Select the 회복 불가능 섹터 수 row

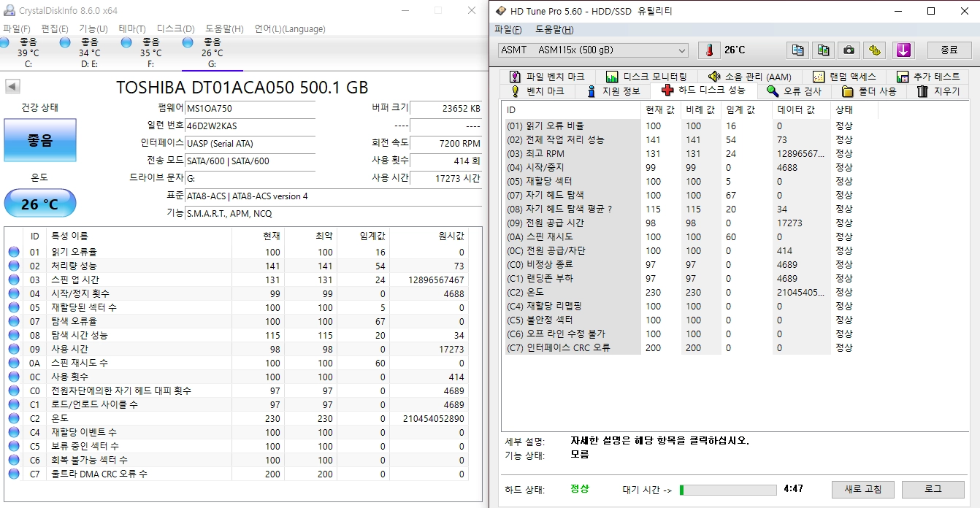click(x=237, y=460)
